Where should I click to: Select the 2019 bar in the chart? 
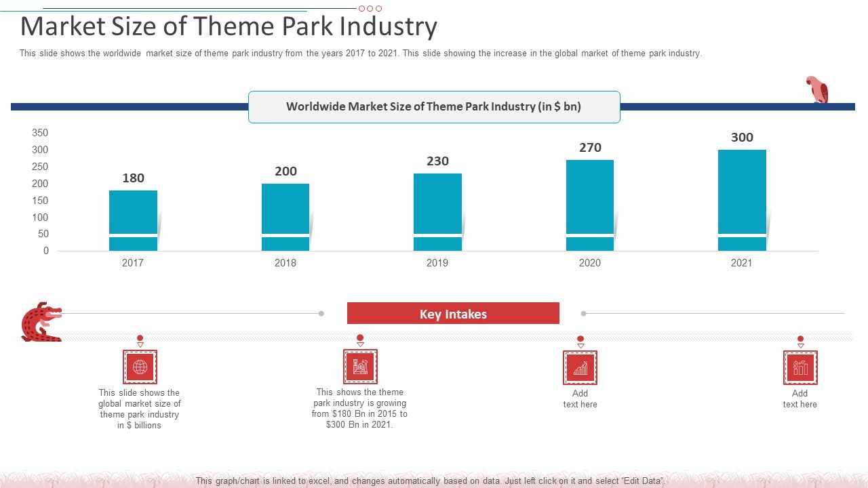[x=437, y=212]
